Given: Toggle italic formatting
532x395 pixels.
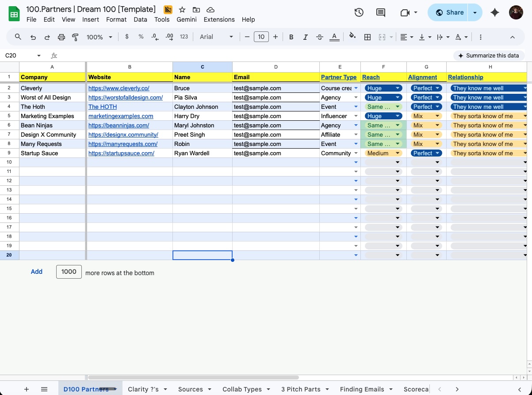Looking at the screenshot, I should (305, 37).
